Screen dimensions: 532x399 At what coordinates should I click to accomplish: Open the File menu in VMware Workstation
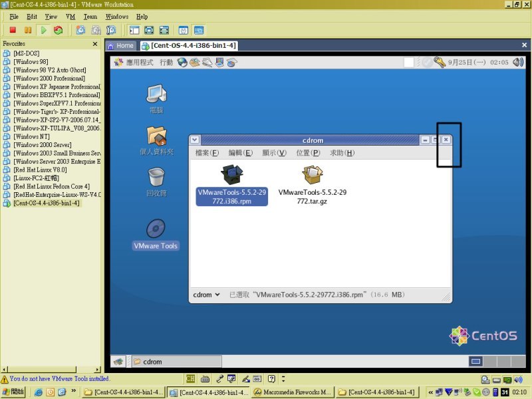pos(14,16)
